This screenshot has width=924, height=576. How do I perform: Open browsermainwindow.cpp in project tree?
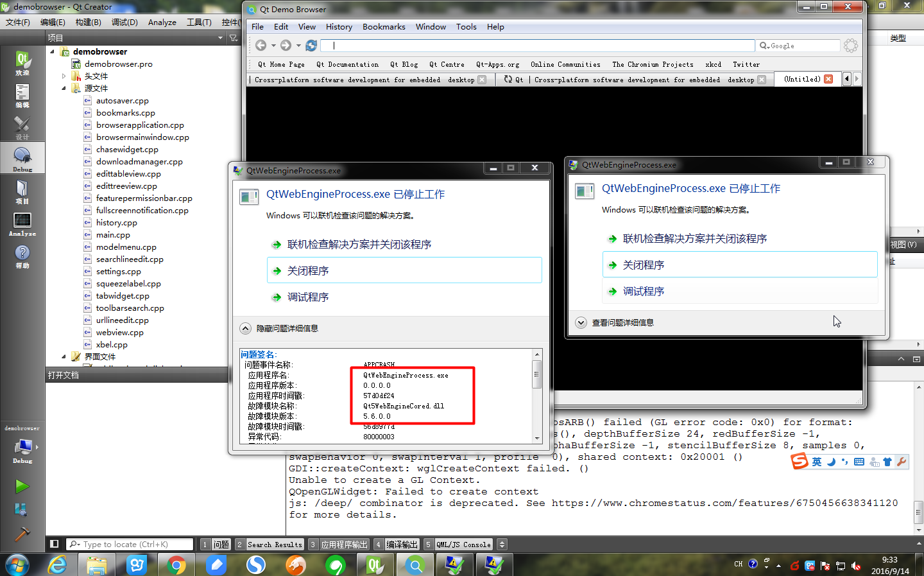pos(142,137)
